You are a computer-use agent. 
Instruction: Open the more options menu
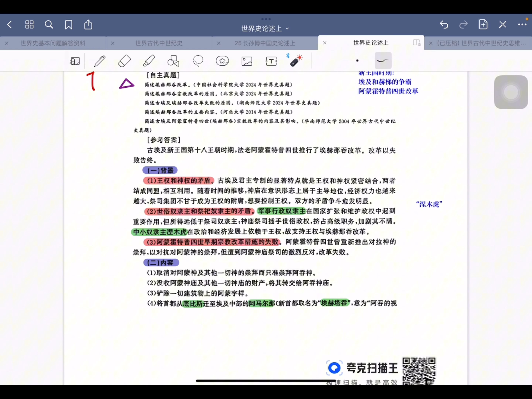[x=522, y=25]
